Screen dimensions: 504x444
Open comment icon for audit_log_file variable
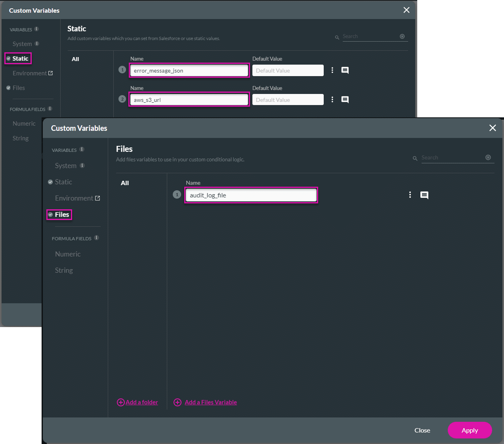tap(424, 195)
